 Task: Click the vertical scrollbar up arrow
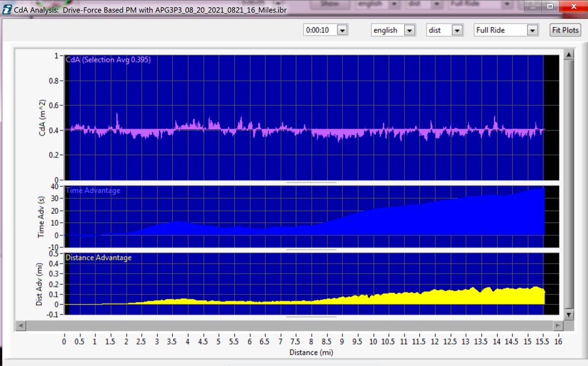[569, 53]
